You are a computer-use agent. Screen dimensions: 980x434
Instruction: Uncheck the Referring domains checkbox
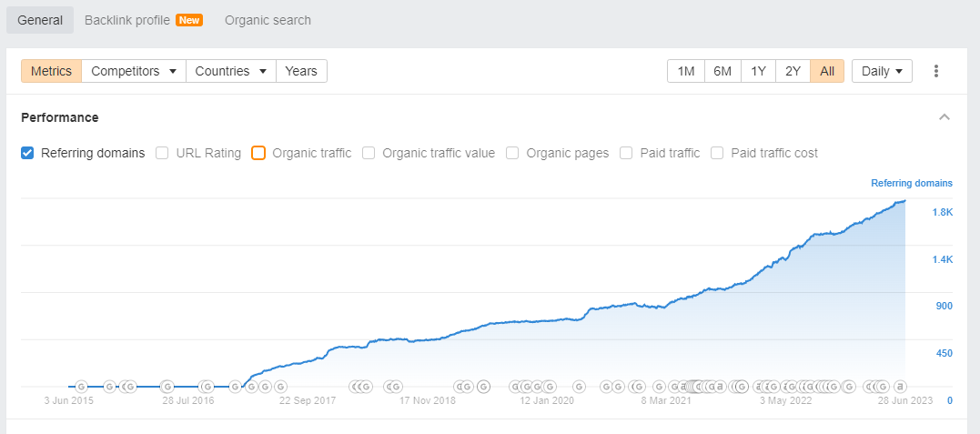(27, 153)
